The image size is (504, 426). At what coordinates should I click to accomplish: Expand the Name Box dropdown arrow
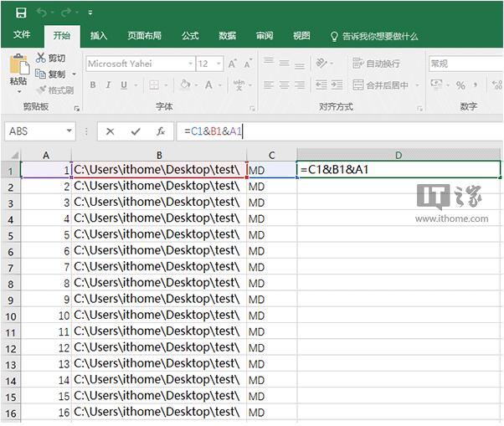tap(69, 131)
